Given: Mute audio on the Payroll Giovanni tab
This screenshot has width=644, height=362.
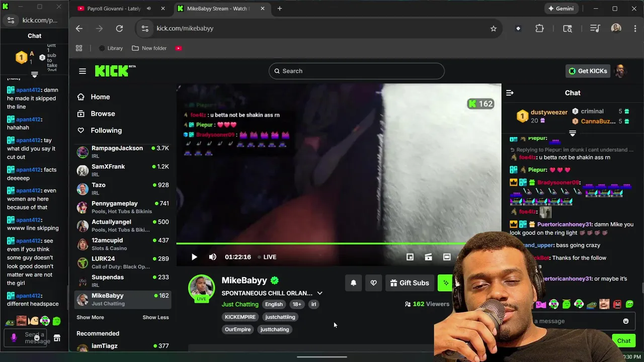Looking at the screenshot, I should coord(149,9).
